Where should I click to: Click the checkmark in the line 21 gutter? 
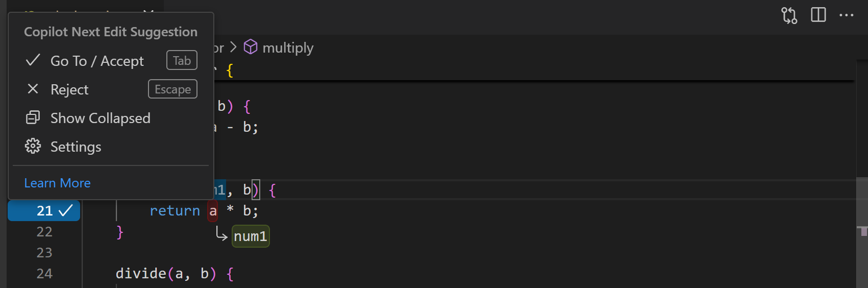(66, 210)
